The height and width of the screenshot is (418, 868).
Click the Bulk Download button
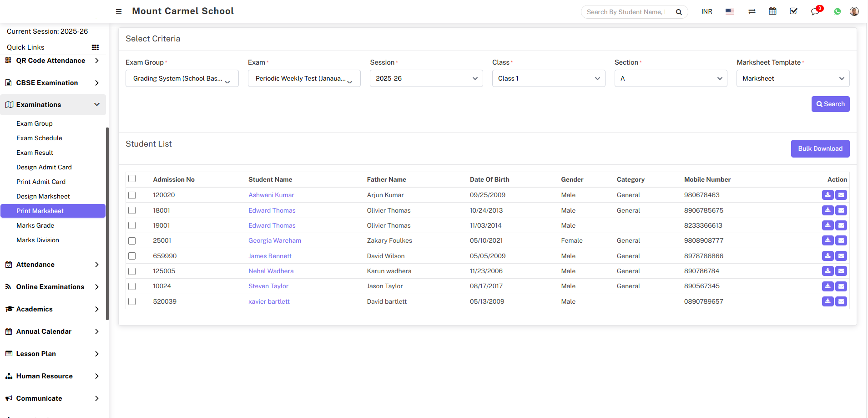820,148
